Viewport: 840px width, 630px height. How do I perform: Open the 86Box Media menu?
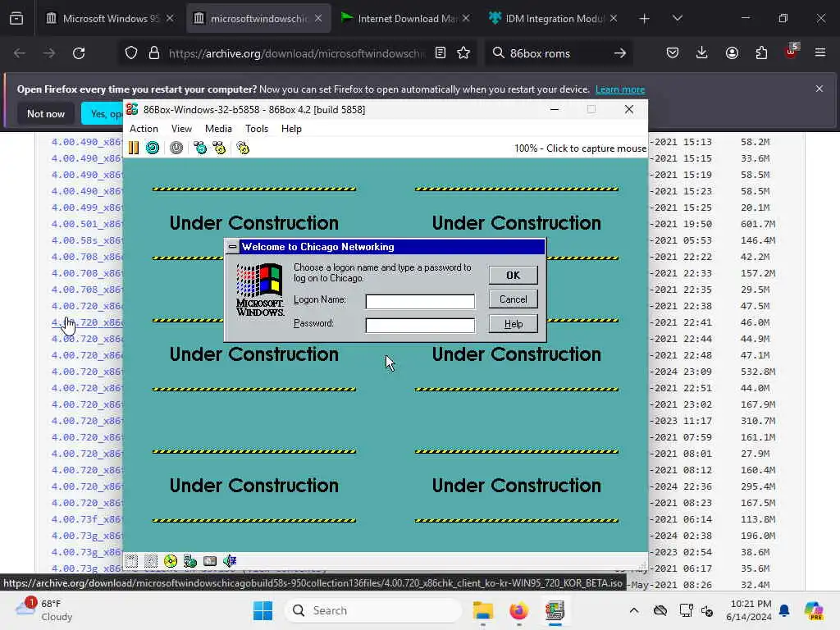pyautogui.click(x=218, y=129)
